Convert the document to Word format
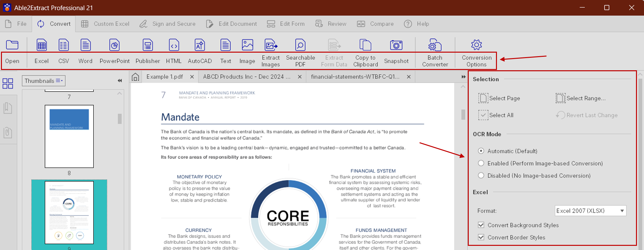644x250 pixels. point(86,45)
